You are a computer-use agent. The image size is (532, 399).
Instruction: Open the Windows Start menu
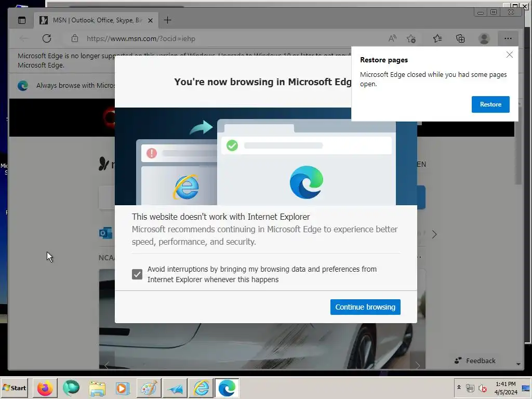(14, 388)
